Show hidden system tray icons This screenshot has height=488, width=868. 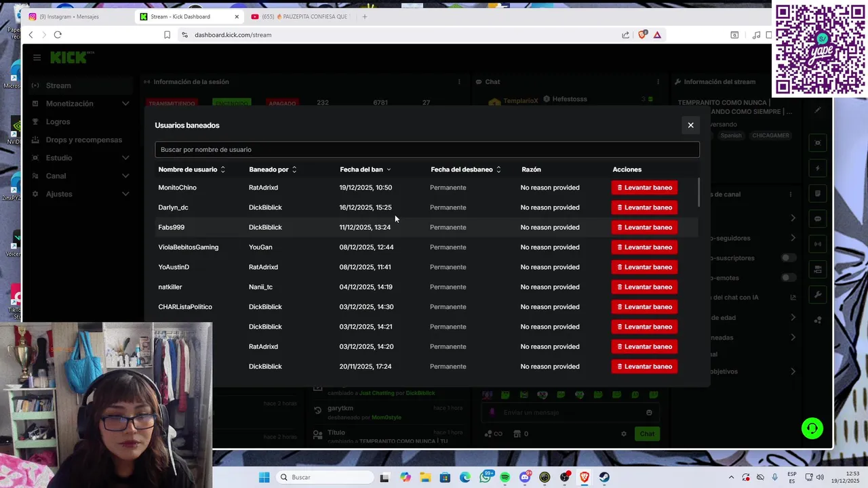(731, 477)
